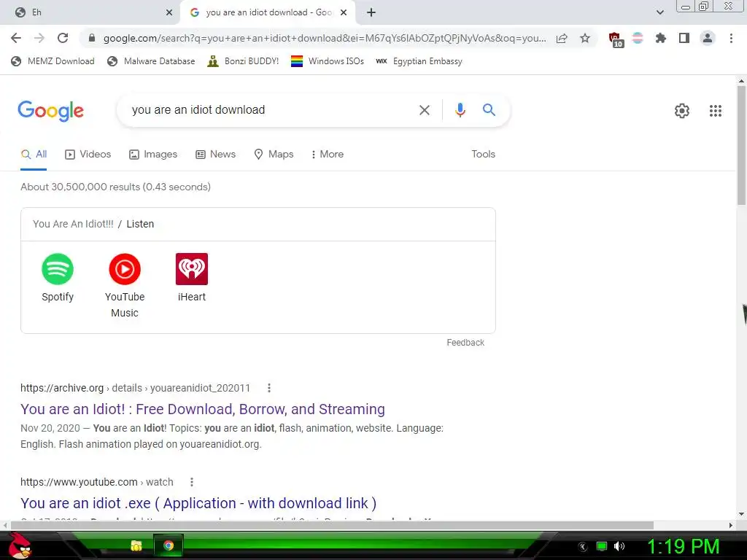Open the Google apps grid
747x560 pixels.
[715, 111]
